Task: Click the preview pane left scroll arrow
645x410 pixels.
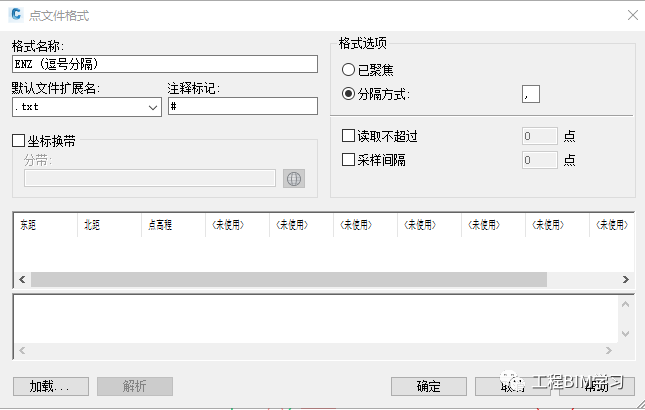Action: pos(22,350)
